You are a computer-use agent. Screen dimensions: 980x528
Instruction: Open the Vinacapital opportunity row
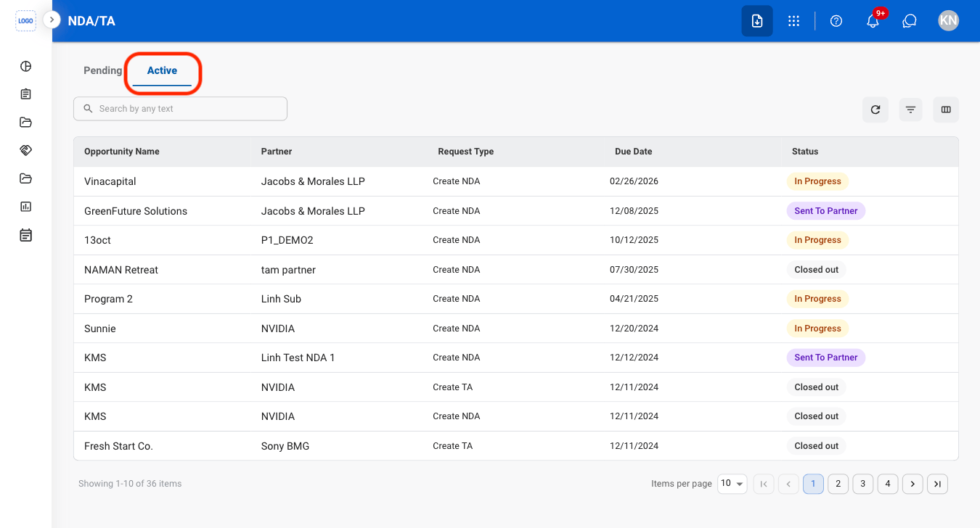coord(516,181)
